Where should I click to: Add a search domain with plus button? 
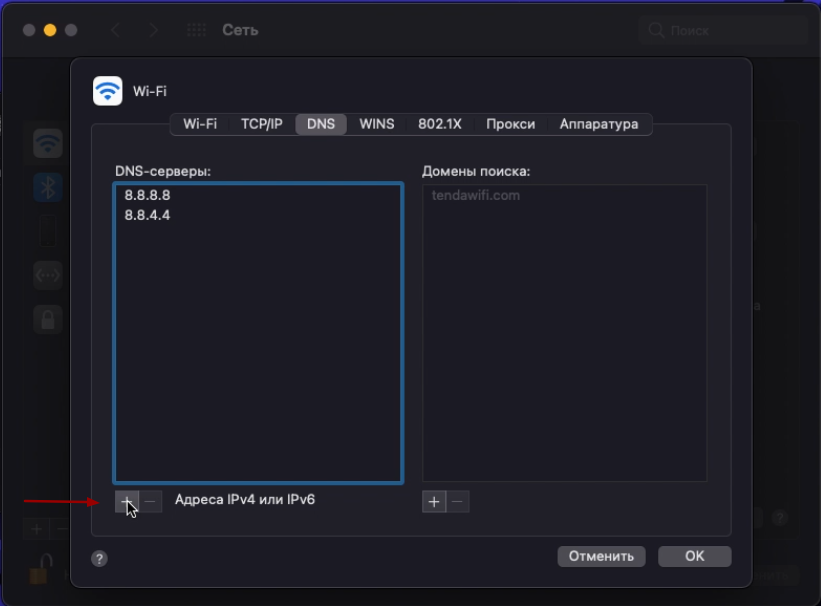(x=434, y=502)
